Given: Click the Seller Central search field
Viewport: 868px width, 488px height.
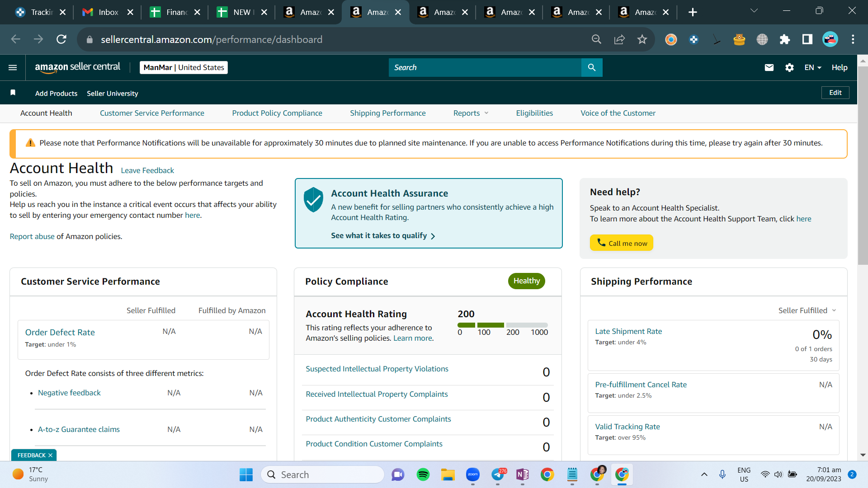Looking at the screenshot, I should click(485, 67).
